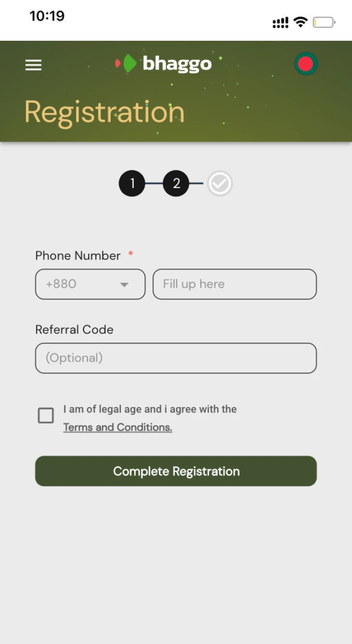Enable agreement before completing registration
Viewport: 352px width, 644px height.
[45, 415]
